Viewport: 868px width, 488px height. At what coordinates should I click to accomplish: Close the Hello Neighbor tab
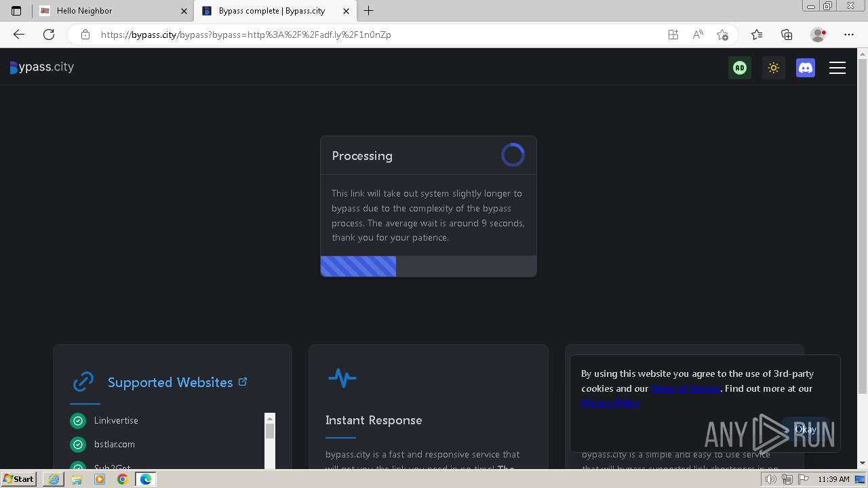(184, 11)
